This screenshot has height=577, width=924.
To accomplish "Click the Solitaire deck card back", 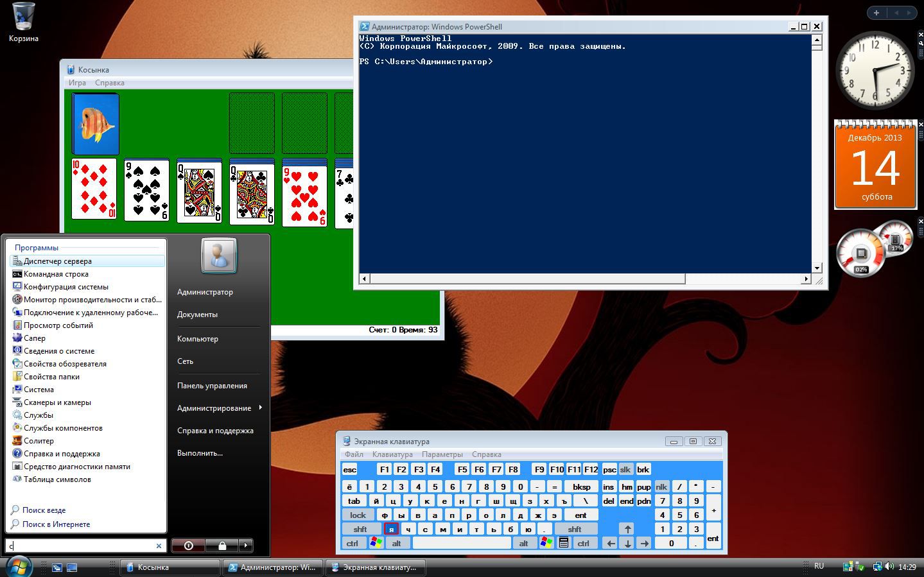I will [x=96, y=123].
